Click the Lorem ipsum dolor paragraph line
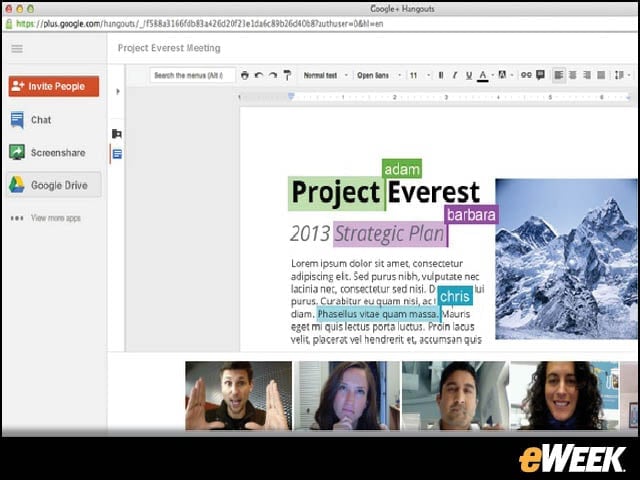The height and width of the screenshot is (480, 640). pyautogui.click(x=377, y=264)
